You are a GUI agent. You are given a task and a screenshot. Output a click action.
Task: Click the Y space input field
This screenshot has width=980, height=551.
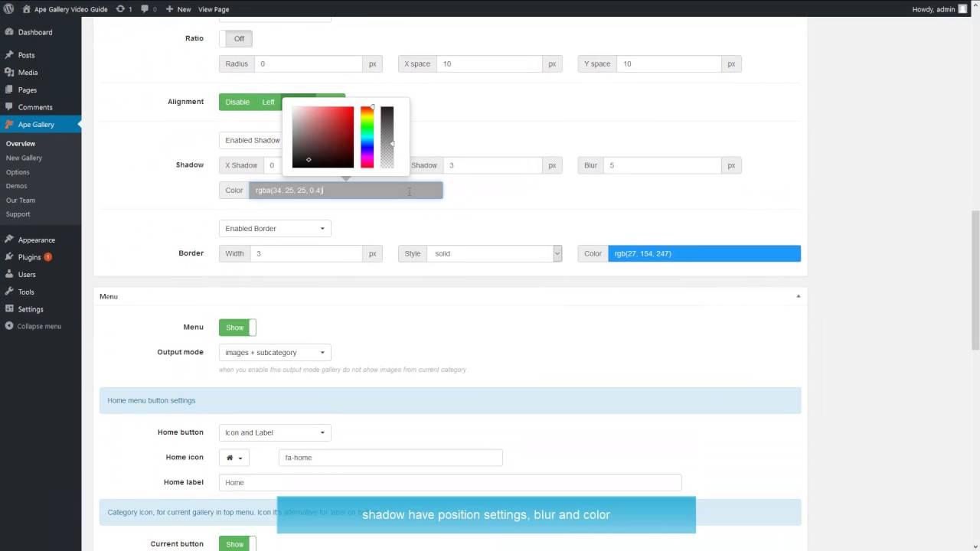(669, 64)
